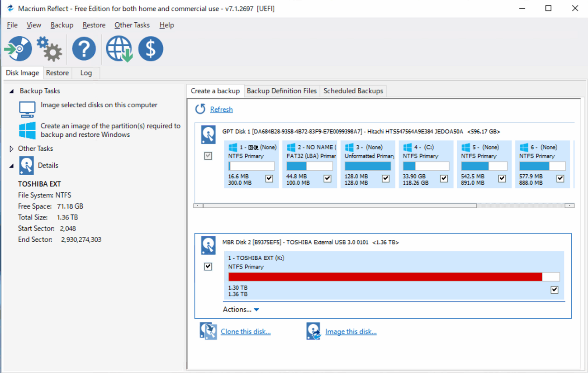Expand the Other Tasks tree section
This screenshot has height=373, width=588.
point(12,148)
